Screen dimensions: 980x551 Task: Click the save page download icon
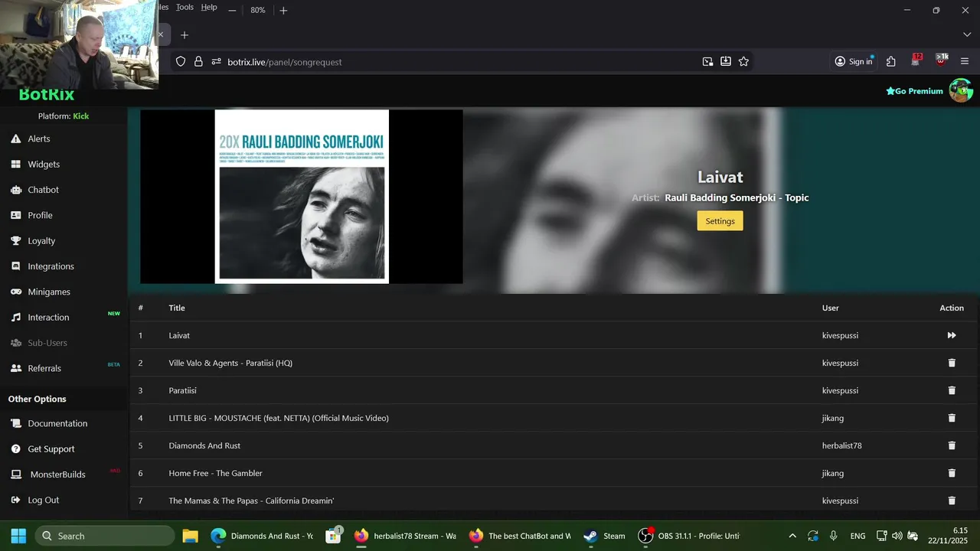tap(726, 62)
